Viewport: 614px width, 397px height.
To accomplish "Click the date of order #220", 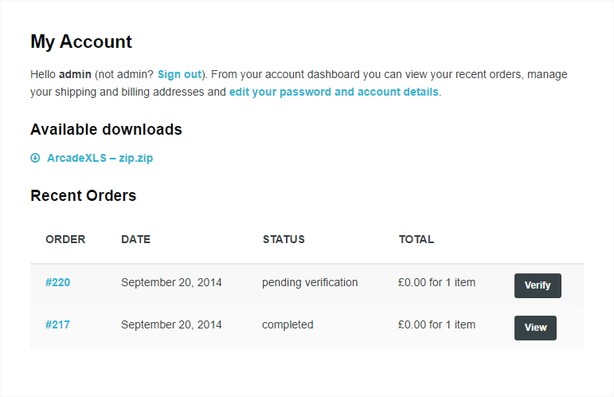I will coord(171,282).
